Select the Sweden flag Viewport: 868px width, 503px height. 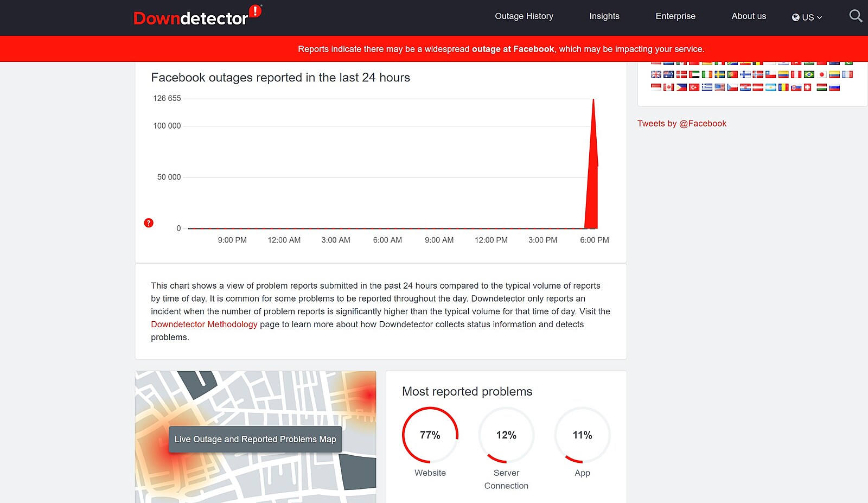pyautogui.click(x=719, y=75)
